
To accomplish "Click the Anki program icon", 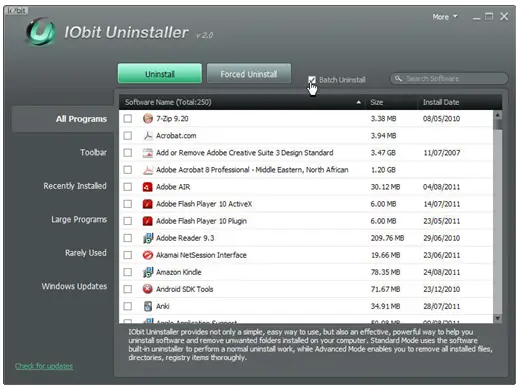I will click(x=148, y=306).
